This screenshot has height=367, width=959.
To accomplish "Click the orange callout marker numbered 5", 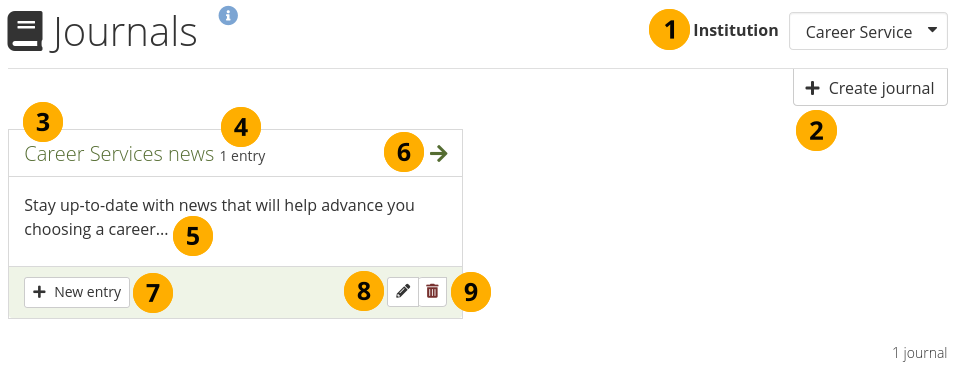I will coord(193,236).
